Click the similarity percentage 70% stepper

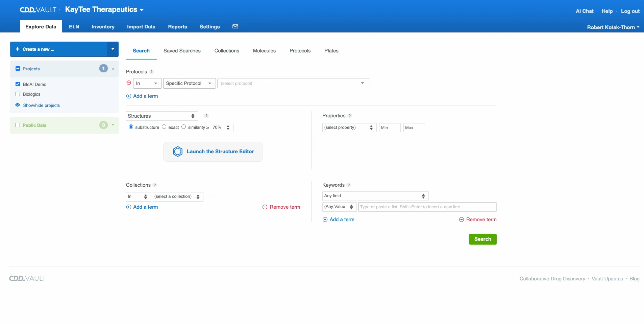tap(222, 128)
